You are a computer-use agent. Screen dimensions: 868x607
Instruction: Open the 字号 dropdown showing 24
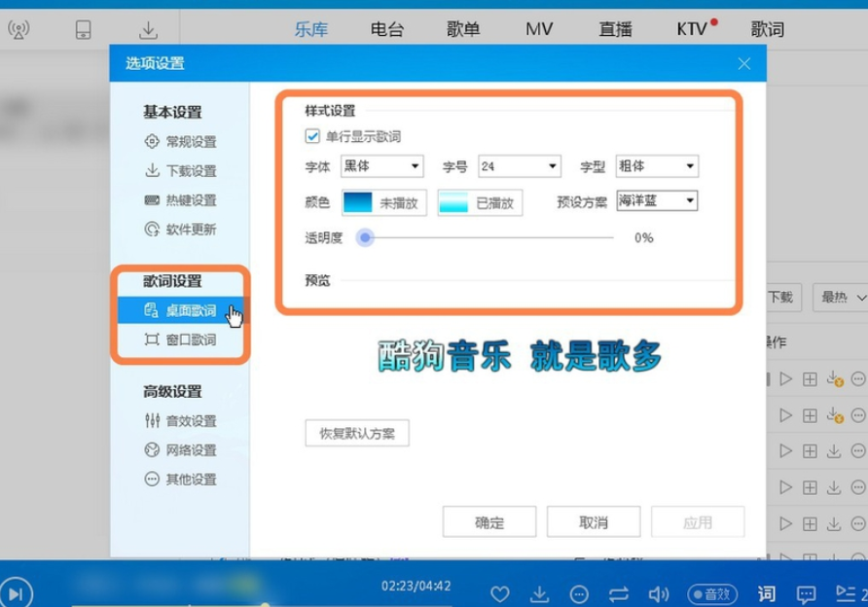pyautogui.click(x=520, y=166)
